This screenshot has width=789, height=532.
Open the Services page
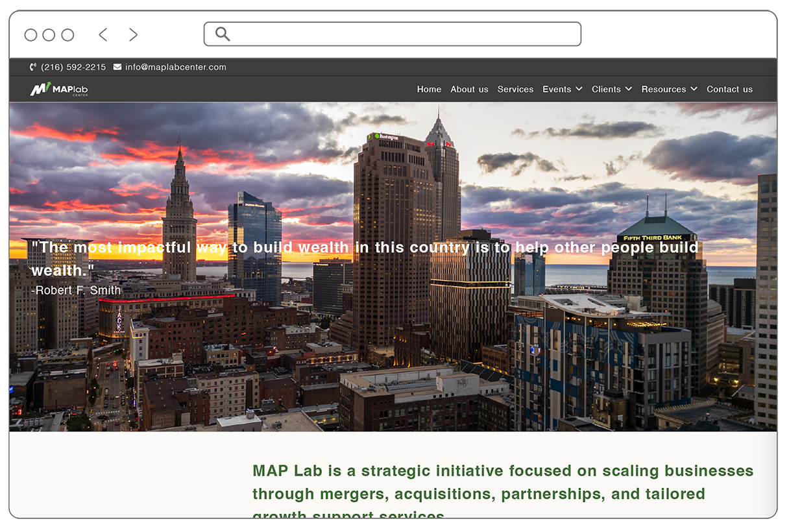515,90
